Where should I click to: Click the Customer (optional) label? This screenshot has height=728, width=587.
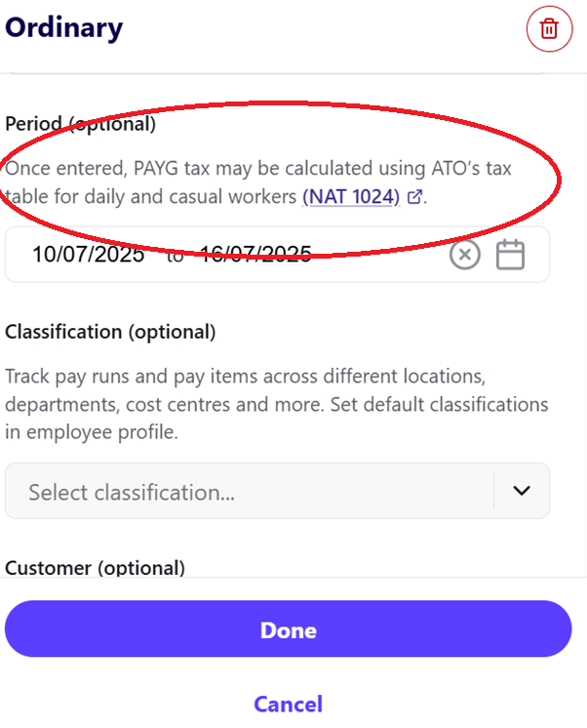click(96, 568)
